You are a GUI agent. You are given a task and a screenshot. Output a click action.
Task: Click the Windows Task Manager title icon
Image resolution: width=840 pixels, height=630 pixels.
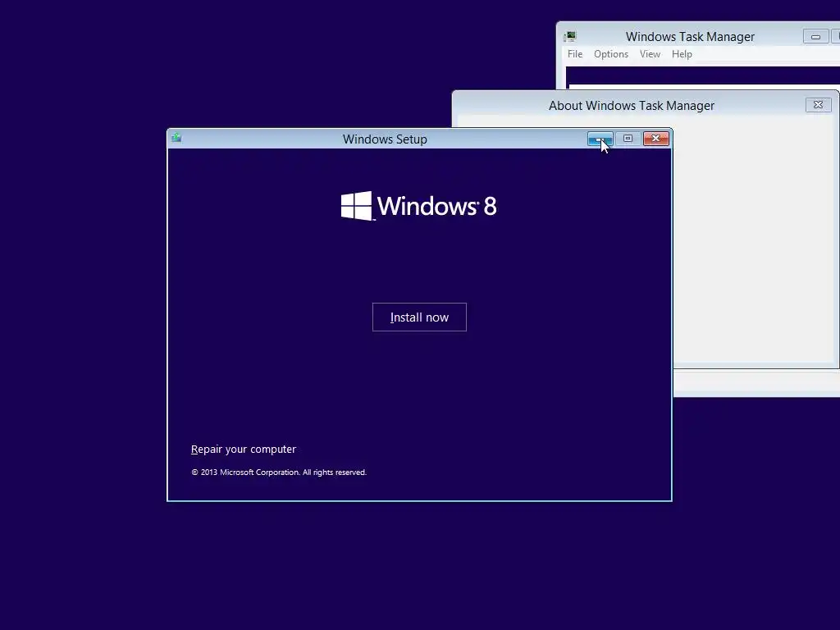[x=570, y=36]
